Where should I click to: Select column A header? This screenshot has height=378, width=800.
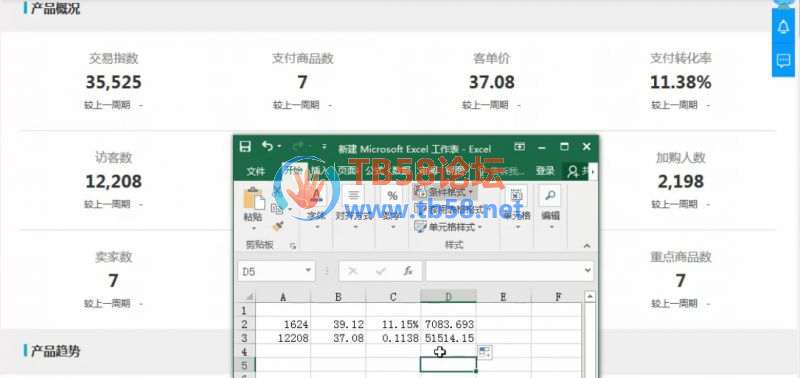(x=283, y=297)
